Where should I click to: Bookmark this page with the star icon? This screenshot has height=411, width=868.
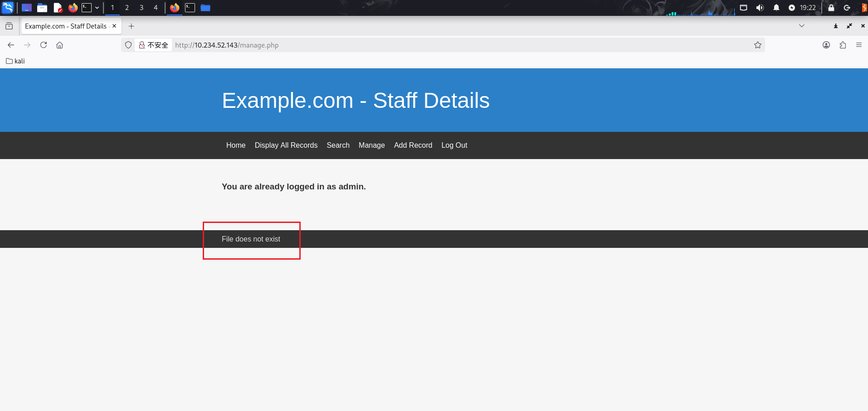pyautogui.click(x=757, y=45)
